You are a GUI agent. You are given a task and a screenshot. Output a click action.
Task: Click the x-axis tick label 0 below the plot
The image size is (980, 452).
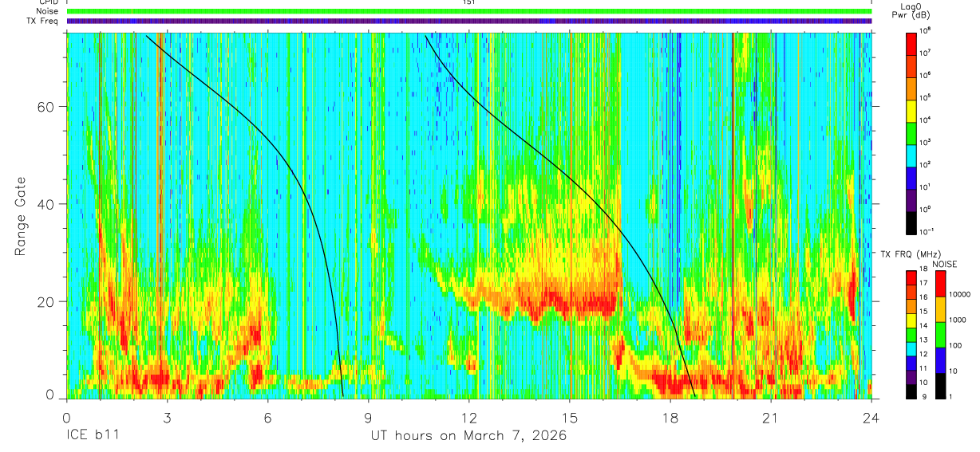coord(66,417)
